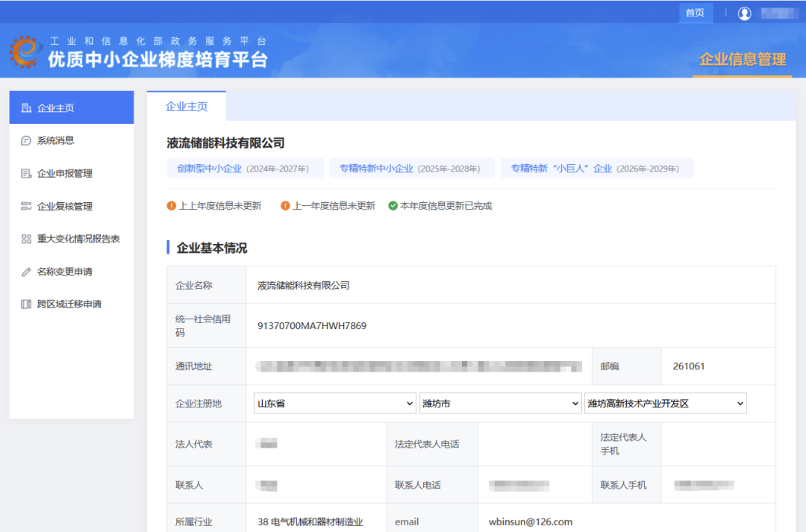Open 名称变更申请 in the sidebar
This screenshot has height=532, width=806.
coord(72,272)
